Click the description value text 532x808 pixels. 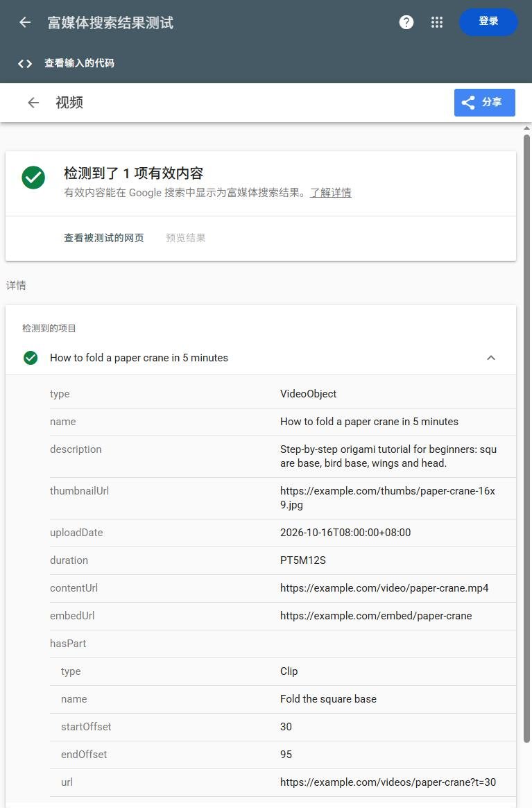(388, 456)
